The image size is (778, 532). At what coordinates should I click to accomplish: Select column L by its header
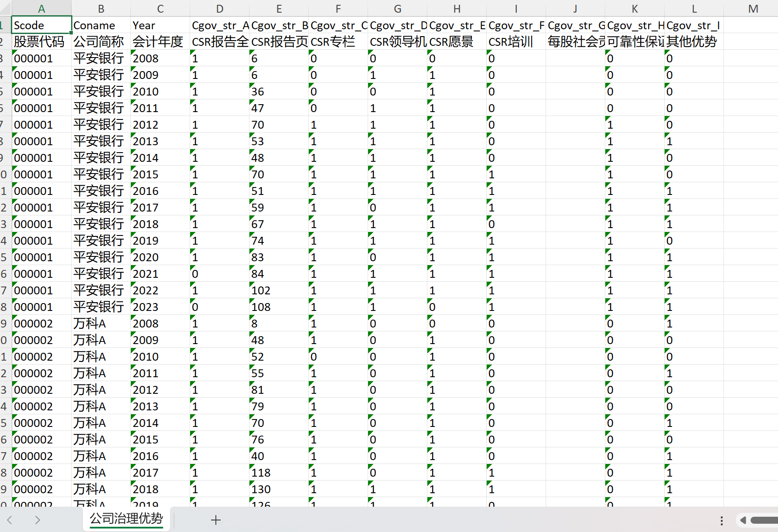pyautogui.click(x=694, y=8)
